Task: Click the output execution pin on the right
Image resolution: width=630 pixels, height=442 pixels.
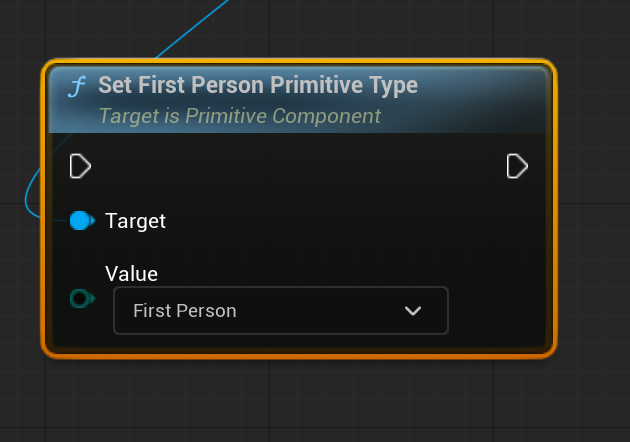Action: coord(517,166)
